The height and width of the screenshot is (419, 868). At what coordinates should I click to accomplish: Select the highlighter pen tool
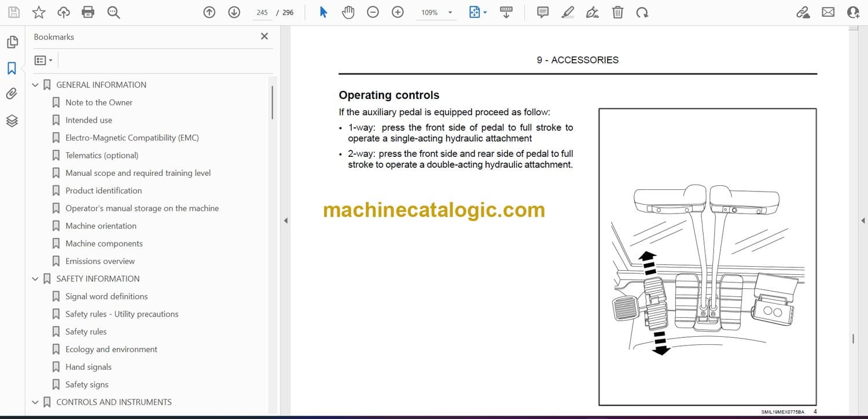[x=568, y=12]
